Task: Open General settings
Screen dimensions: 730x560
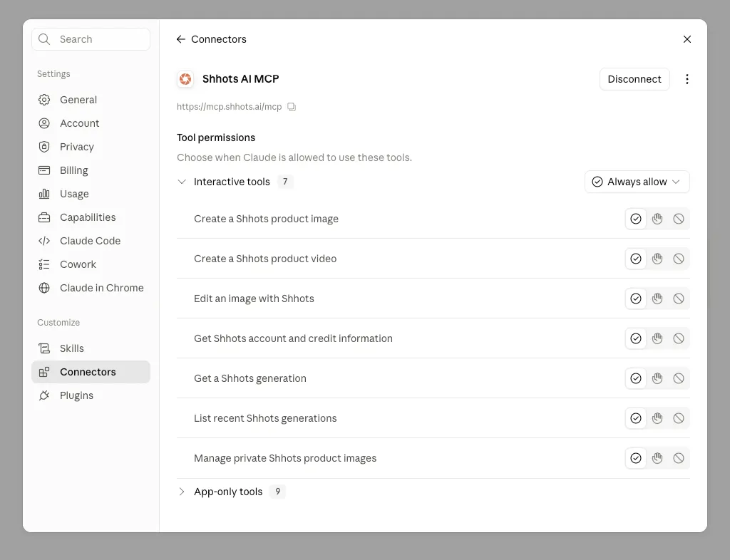Action: [x=91, y=100]
